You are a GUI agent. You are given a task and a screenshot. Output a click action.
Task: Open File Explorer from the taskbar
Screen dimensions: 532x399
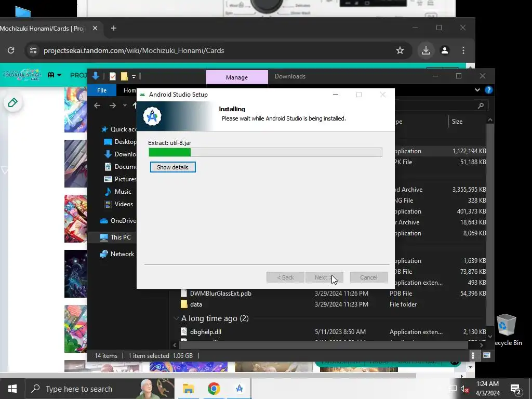(x=188, y=389)
